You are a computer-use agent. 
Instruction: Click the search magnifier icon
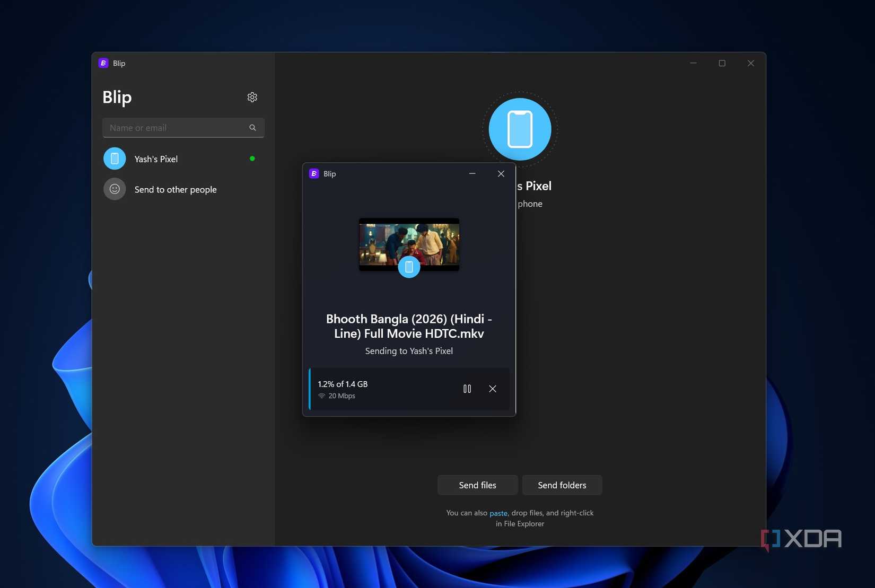point(253,128)
